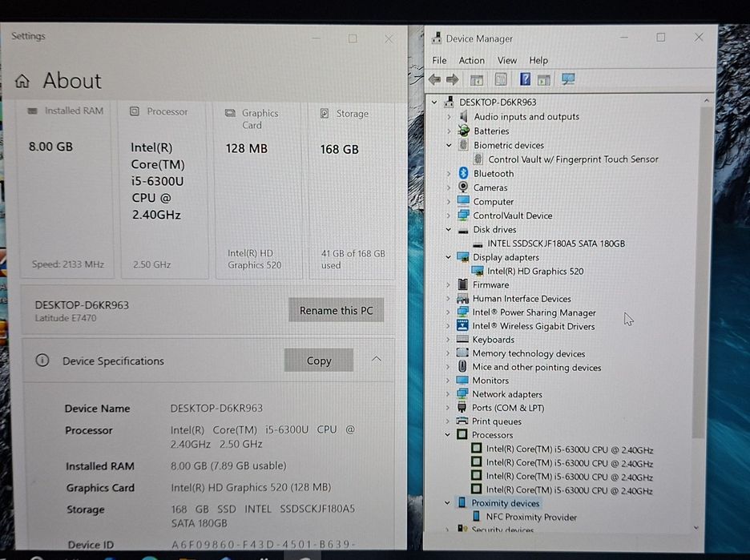
Task: Click the info icon beside Device Specifications
Action: point(42,360)
